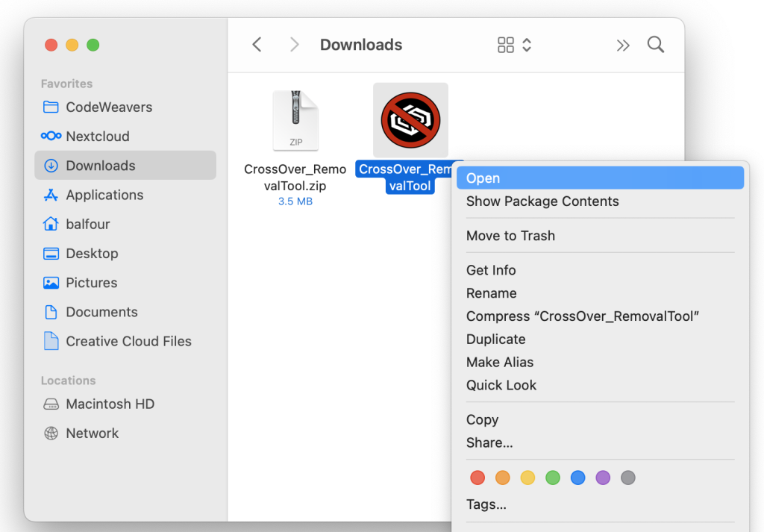Expand the toolbar overflow chevrons
764x532 pixels.
tap(623, 46)
